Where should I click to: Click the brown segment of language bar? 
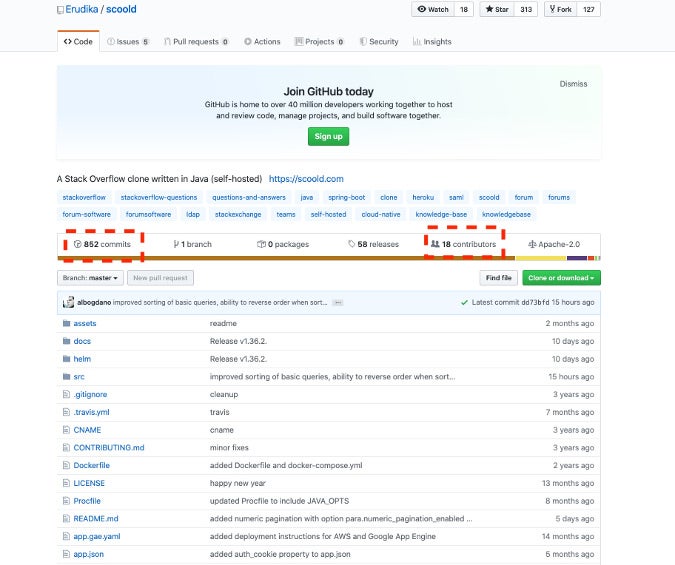pyautogui.click(x=286, y=258)
